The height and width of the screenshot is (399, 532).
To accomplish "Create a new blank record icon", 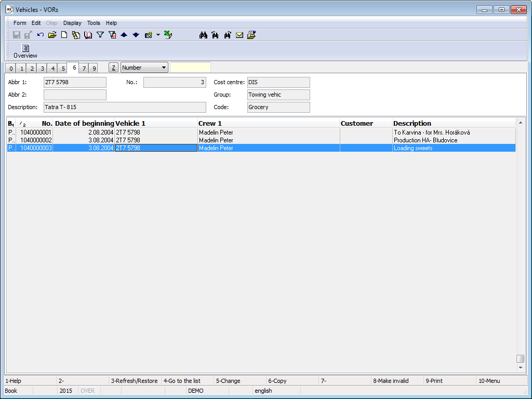I will (64, 35).
